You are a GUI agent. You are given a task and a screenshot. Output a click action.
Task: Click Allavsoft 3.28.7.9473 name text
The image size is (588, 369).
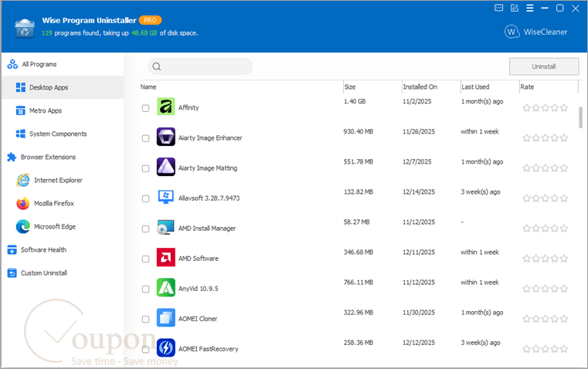point(209,198)
